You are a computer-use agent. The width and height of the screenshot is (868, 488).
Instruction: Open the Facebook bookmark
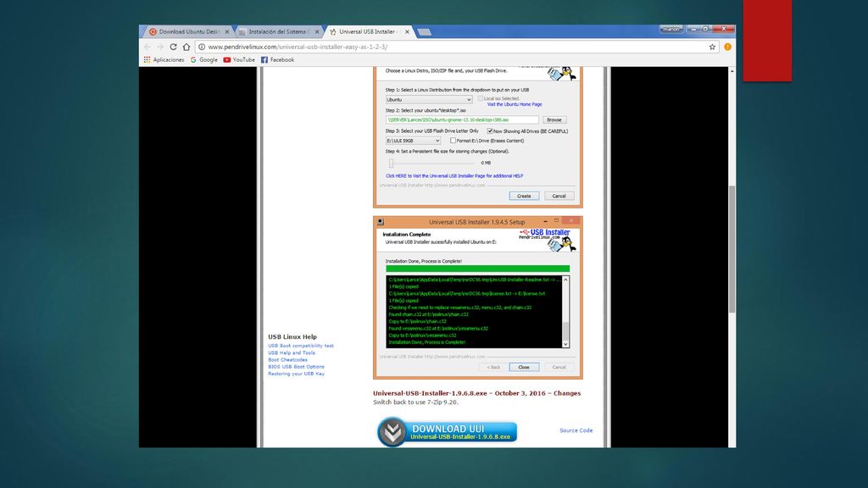click(x=277, y=60)
